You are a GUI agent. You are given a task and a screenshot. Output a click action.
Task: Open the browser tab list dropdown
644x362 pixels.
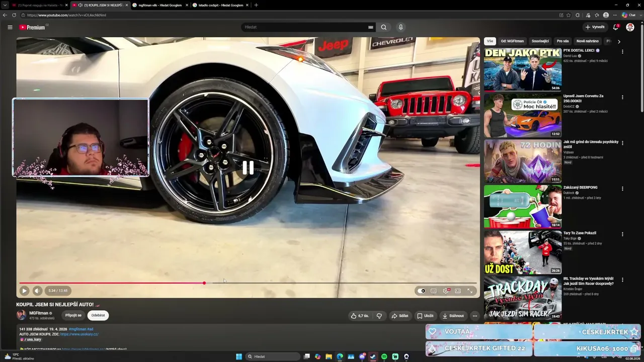(x=5, y=5)
